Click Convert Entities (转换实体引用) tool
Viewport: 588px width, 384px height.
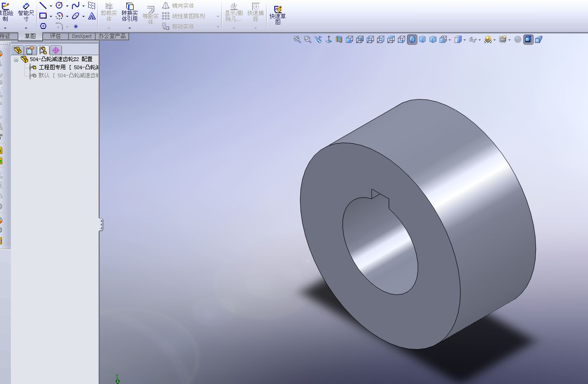tap(129, 12)
